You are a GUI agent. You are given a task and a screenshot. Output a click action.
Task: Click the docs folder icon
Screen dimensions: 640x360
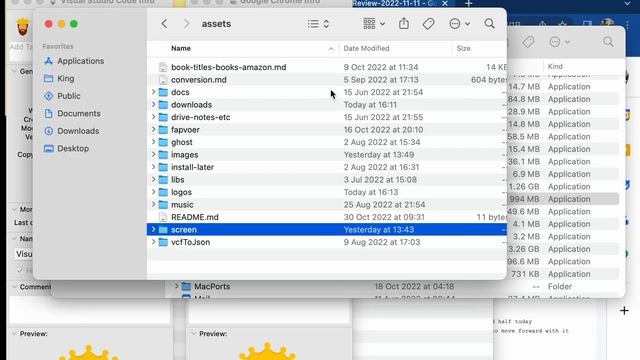point(163,92)
